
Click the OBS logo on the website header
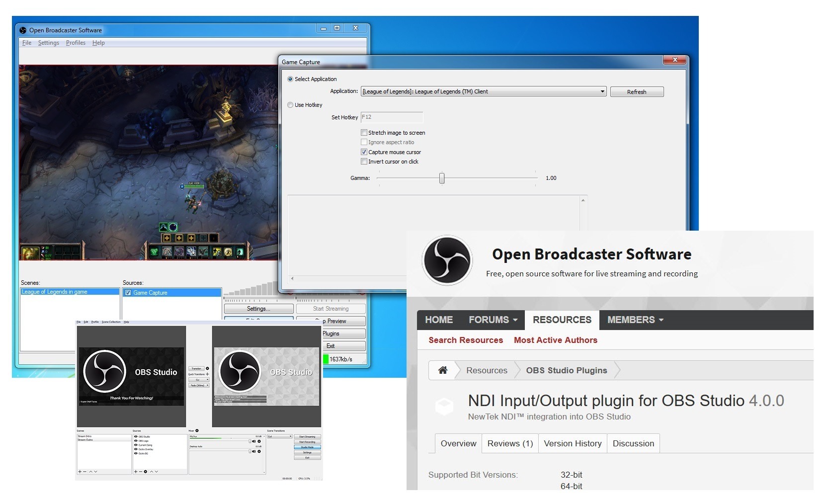pyautogui.click(x=447, y=260)
